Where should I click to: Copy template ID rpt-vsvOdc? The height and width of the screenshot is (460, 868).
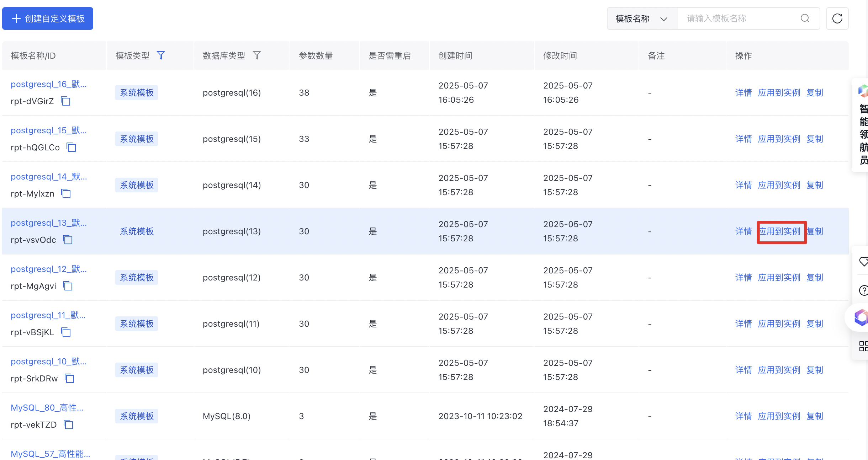point(68,240)
